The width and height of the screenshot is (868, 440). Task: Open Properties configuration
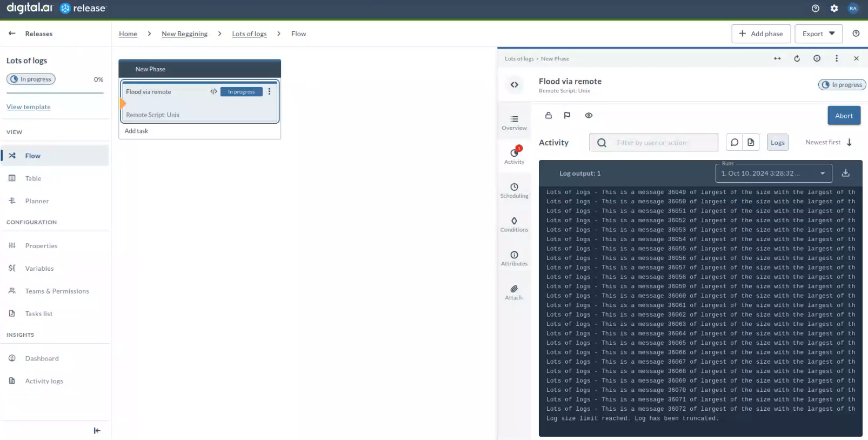[55, 246]
